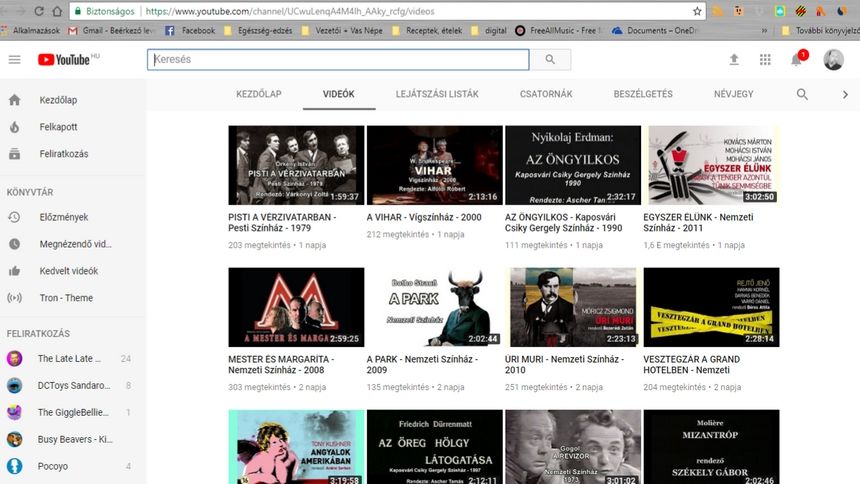Click in the Keresés search field

[x=338, y=60]
